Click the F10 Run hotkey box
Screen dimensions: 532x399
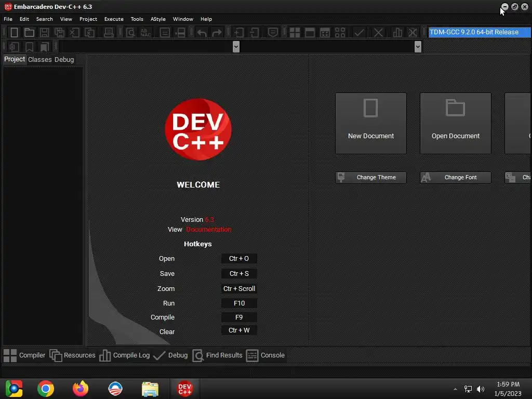pyautogui.click(x=239, y=303)
